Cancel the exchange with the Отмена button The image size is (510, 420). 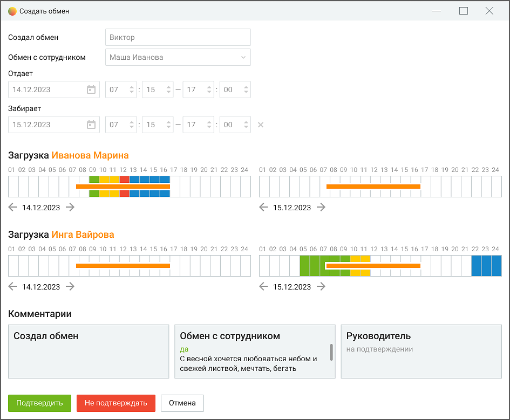(182, 403)
